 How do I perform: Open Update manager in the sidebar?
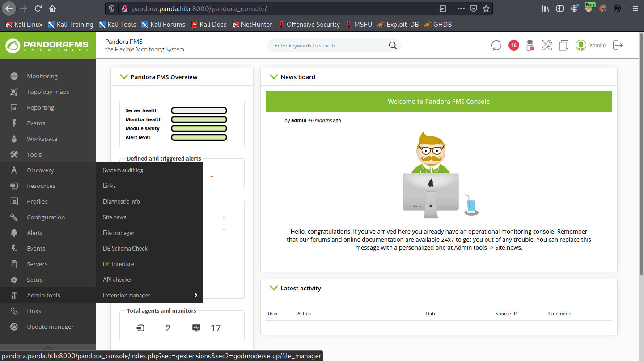(50, 327)
